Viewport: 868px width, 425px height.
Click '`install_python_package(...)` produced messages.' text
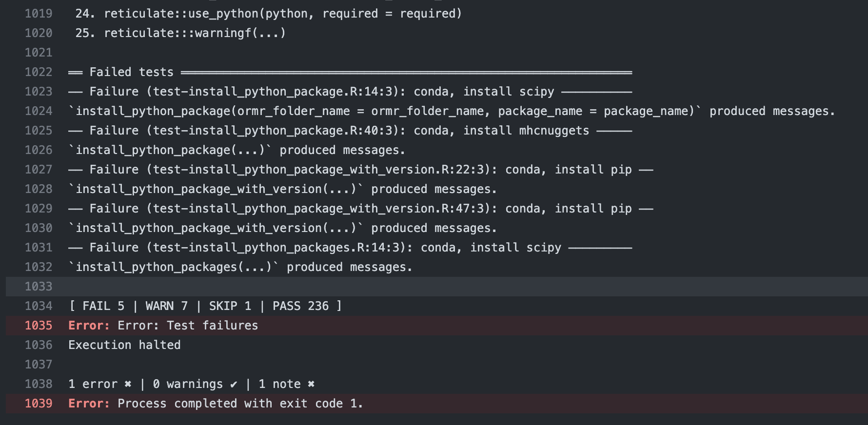click(x=237, y=150)
